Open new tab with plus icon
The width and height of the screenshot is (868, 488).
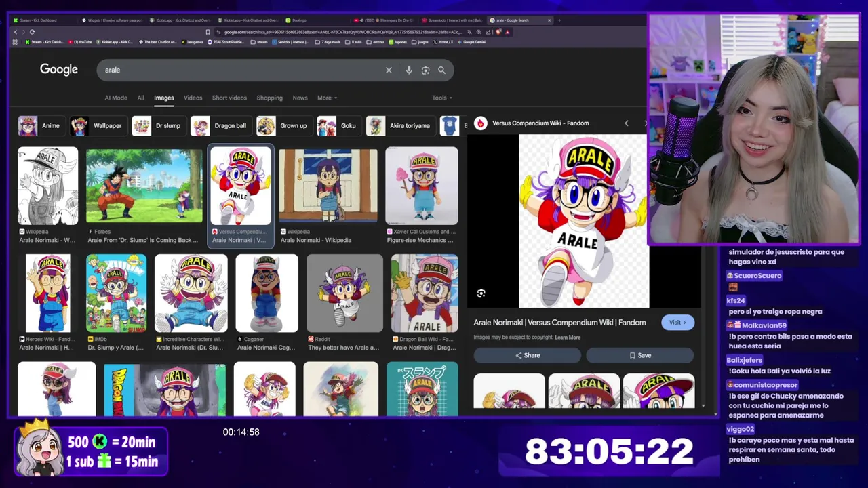coord(559,20)
